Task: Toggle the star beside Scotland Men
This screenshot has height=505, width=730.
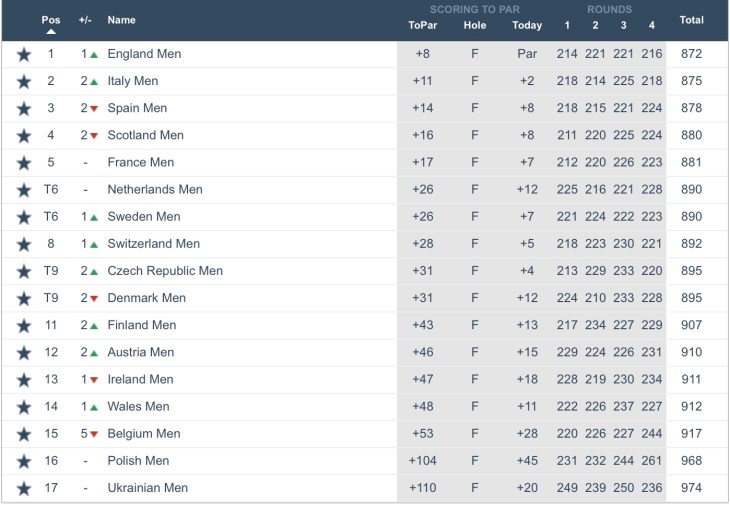Action: [24, 135]
